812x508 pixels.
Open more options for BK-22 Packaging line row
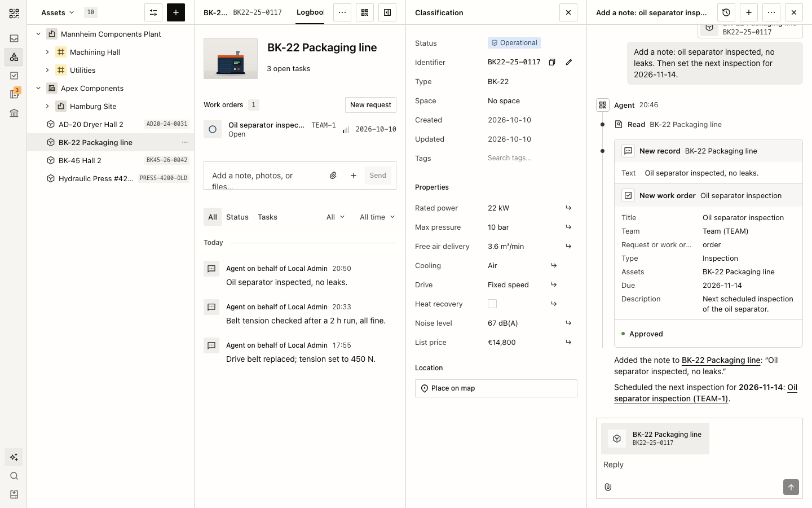pos(185,142)
